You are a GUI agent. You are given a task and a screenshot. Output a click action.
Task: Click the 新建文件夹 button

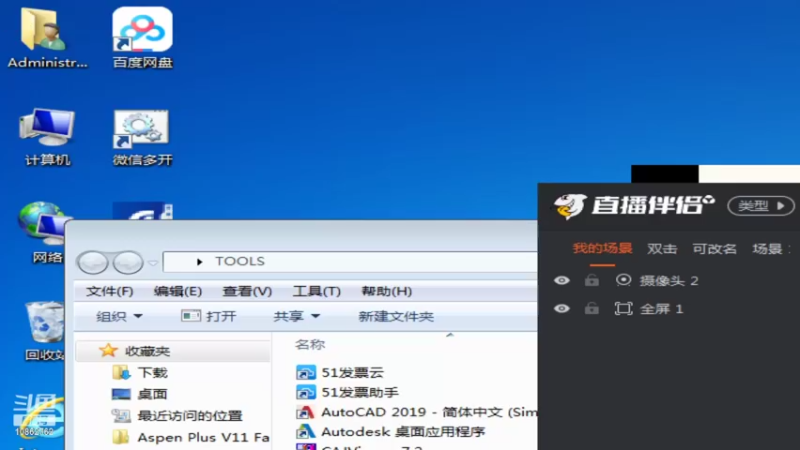point(396,316)
